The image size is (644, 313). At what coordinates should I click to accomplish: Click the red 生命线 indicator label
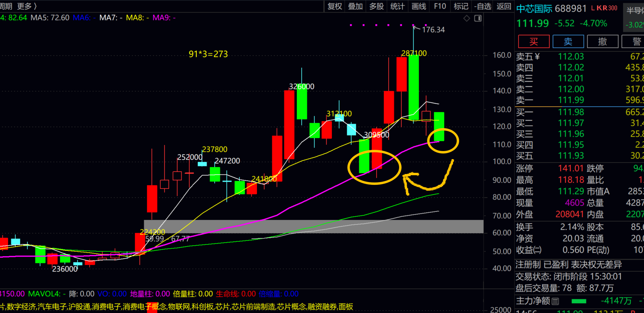coord(236,294)
